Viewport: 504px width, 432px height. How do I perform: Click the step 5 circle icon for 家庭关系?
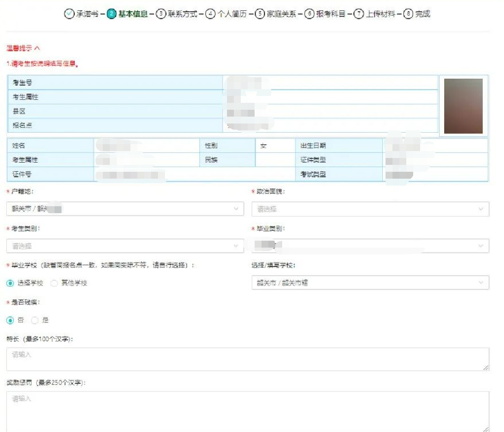click(260, 14)
